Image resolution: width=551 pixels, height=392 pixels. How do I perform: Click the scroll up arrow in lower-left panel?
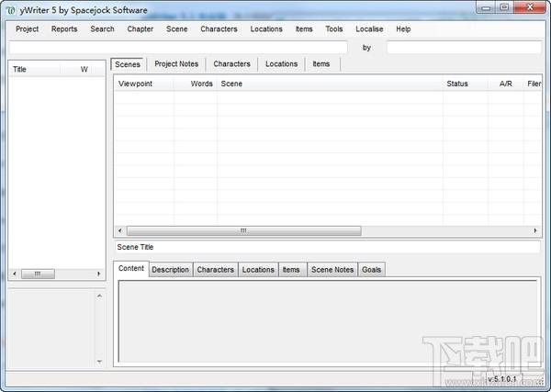99,297
